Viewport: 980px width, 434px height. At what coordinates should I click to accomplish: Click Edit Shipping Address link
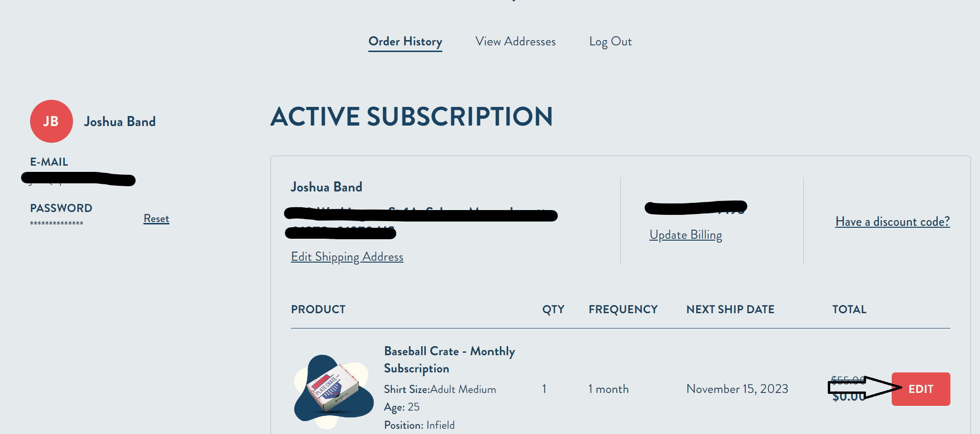[x=347, y=257]
